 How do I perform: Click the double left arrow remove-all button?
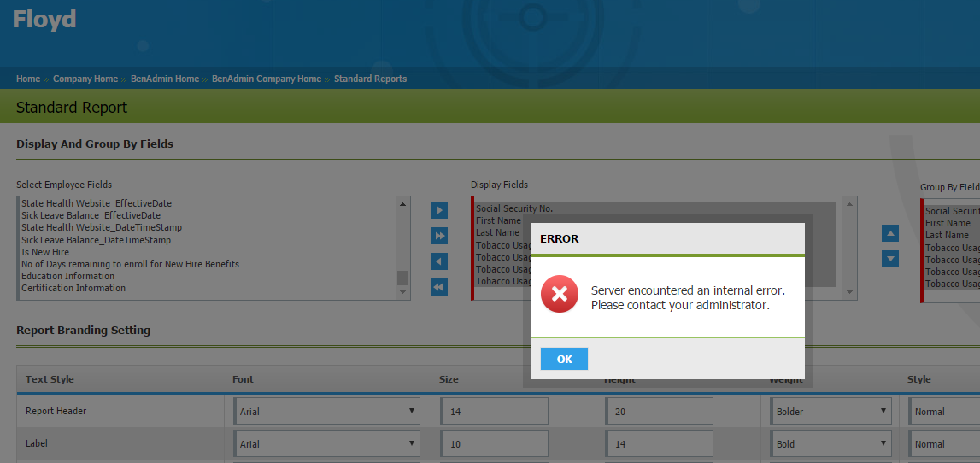pyautogui.click(x=439, y=288)
